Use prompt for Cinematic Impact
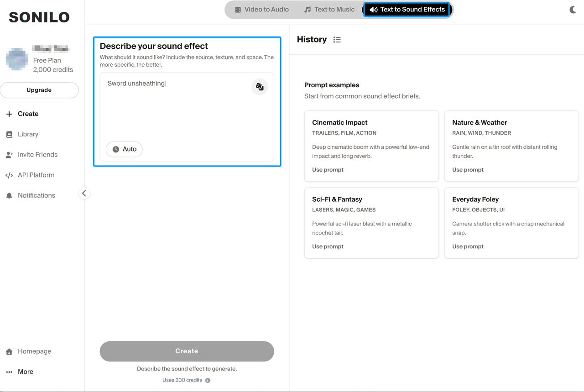584x392 pixels. pyautogui.click(x=328, y=170)
